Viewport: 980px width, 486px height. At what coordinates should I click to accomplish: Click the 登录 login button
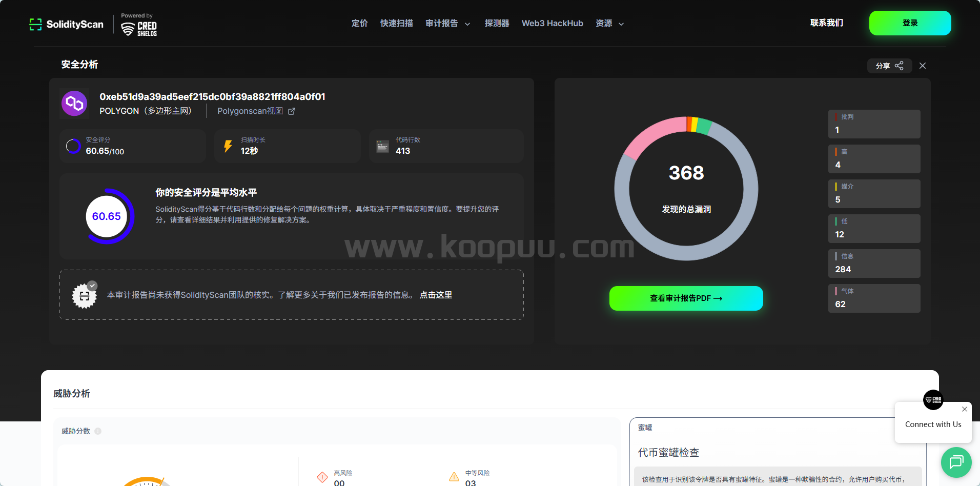910,23
